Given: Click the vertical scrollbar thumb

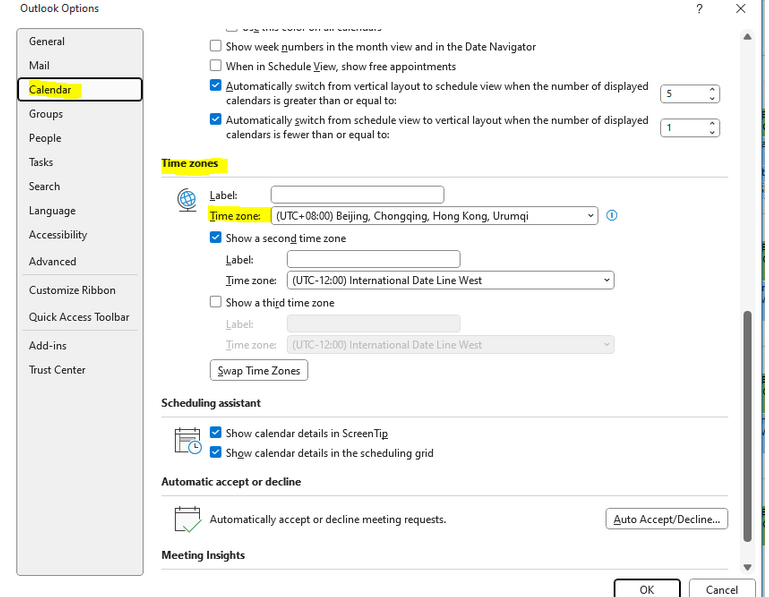Looking at the screenshot, I should tap(747, 426).
